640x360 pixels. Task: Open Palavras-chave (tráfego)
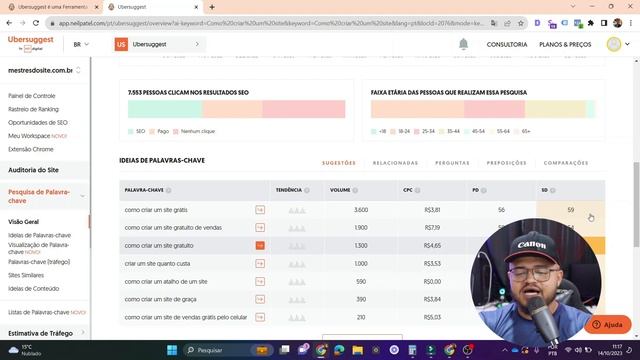(x=39, y=262)
